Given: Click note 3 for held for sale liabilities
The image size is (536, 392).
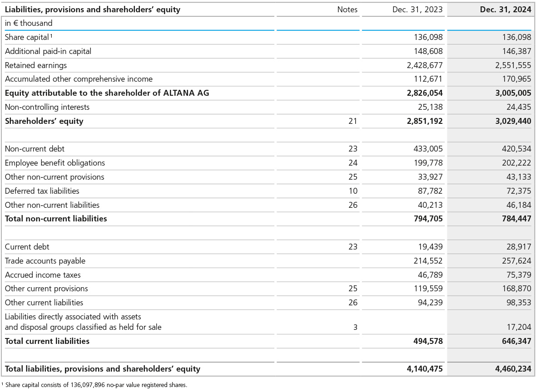Looking at the screenshot, I should (x=355, y=327).
